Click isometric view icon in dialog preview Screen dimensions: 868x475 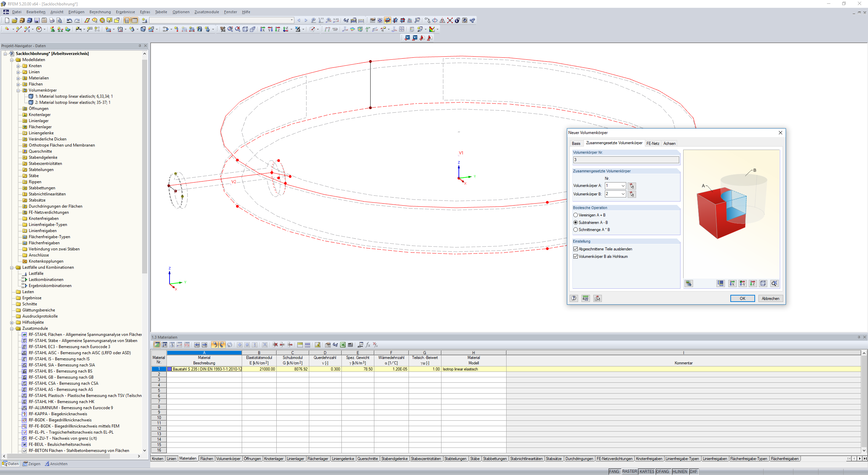(763, 284)
